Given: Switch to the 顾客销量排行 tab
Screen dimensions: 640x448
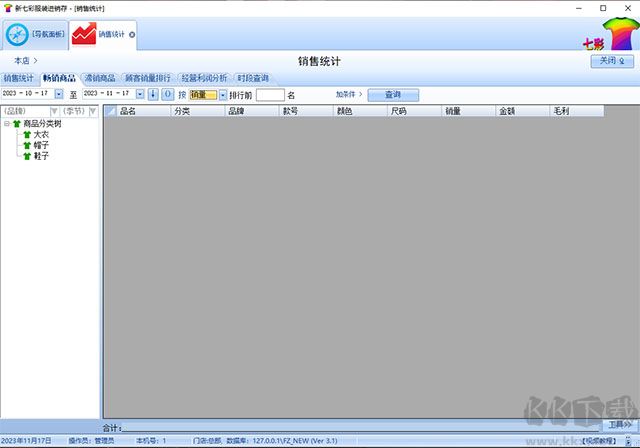Looking at the screenshot, I should (x=148, y=78).
